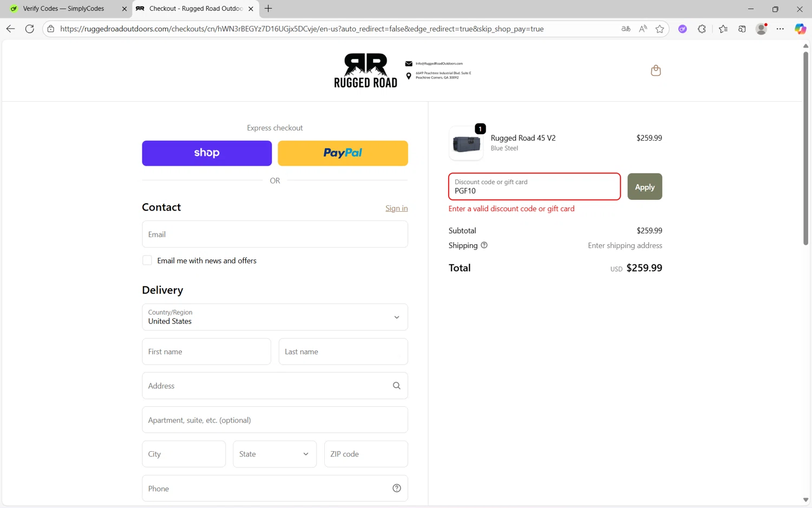Apply the discount code
Screen dimensions: 812x508
pyautogui.click(x=645, y=187)
